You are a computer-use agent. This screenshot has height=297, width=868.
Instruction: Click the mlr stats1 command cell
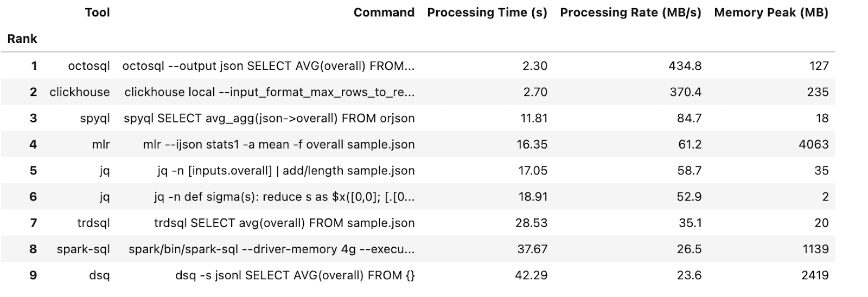tap(279, 145)
